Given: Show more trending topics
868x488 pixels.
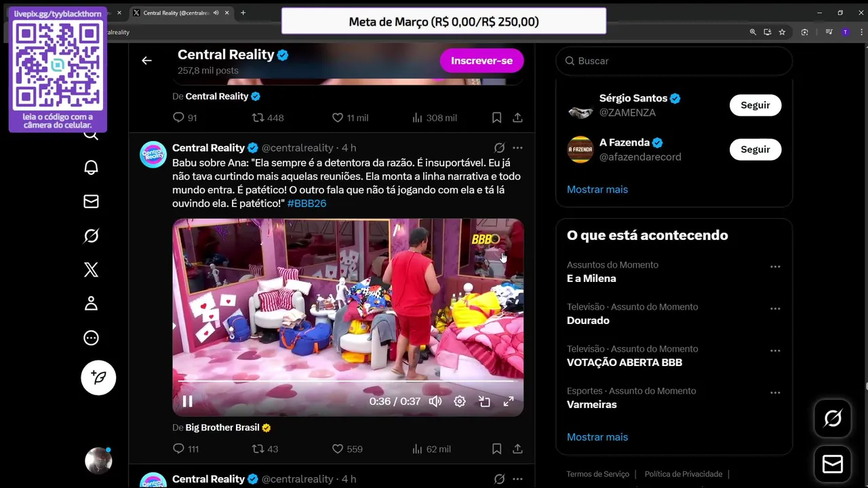Looking at the screenshot, I should pos(597,437).
